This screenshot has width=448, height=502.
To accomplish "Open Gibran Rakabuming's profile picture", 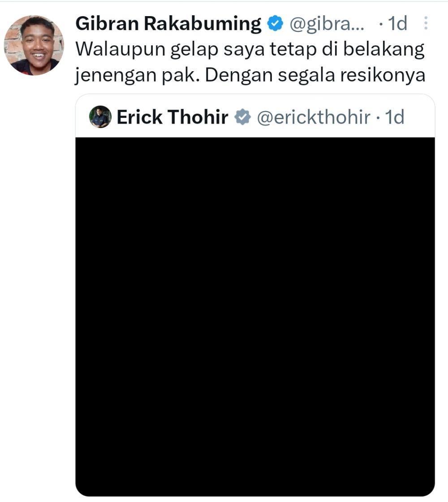I will point(34,45).
